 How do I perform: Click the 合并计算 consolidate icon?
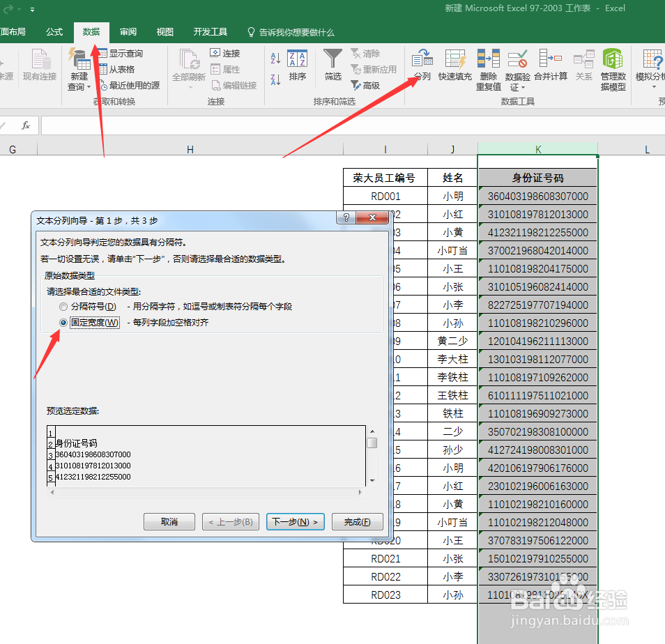pos(551,59)
